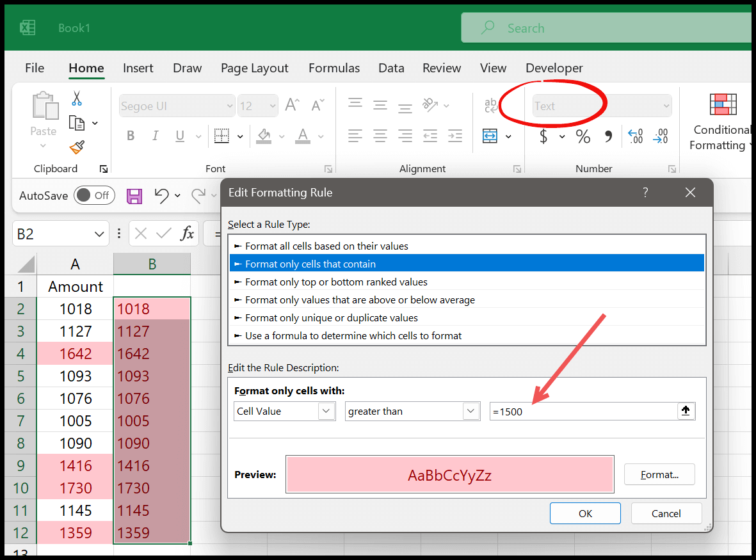
Task: Pick a font color from the Font Color swatch
Action: point(303,136)
